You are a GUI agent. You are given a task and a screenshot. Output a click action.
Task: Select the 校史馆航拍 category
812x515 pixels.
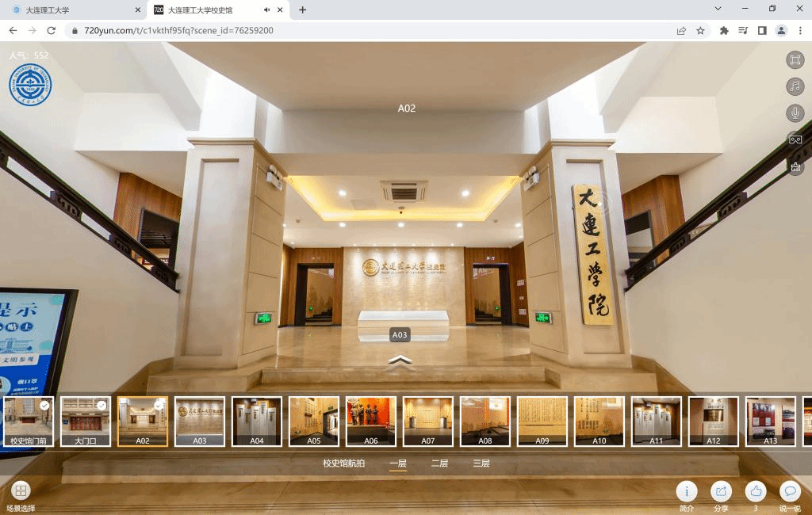click(343, 463)
